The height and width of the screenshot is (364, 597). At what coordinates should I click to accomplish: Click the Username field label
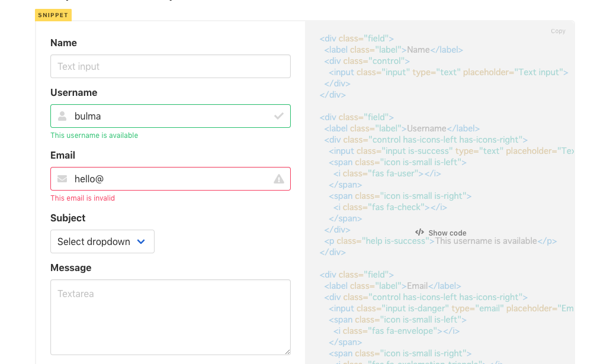point(73,92)
